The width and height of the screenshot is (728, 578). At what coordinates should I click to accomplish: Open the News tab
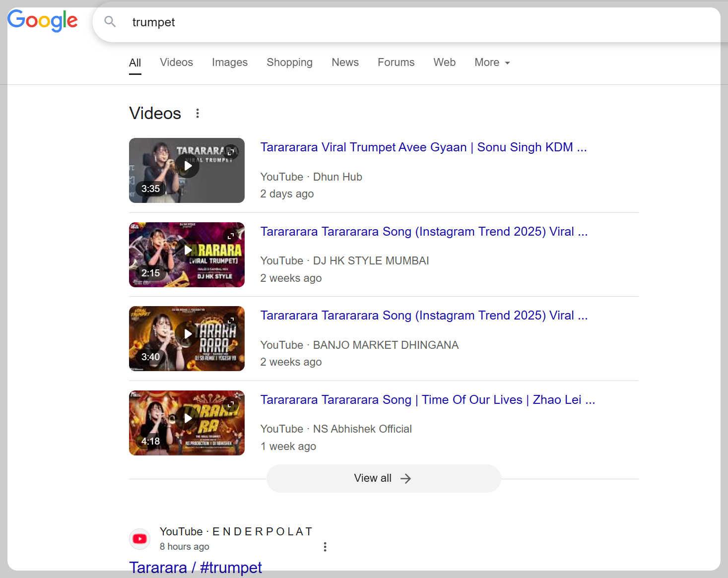pos(345,63)
